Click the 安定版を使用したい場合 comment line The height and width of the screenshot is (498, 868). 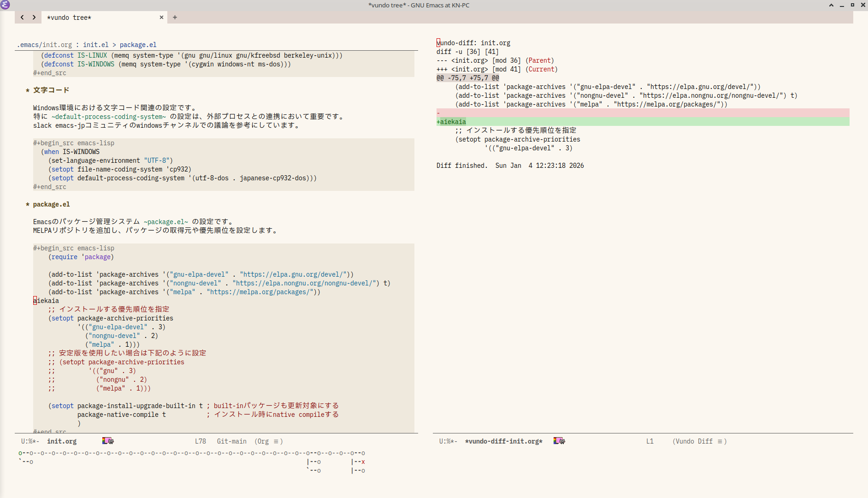(127, 353)
